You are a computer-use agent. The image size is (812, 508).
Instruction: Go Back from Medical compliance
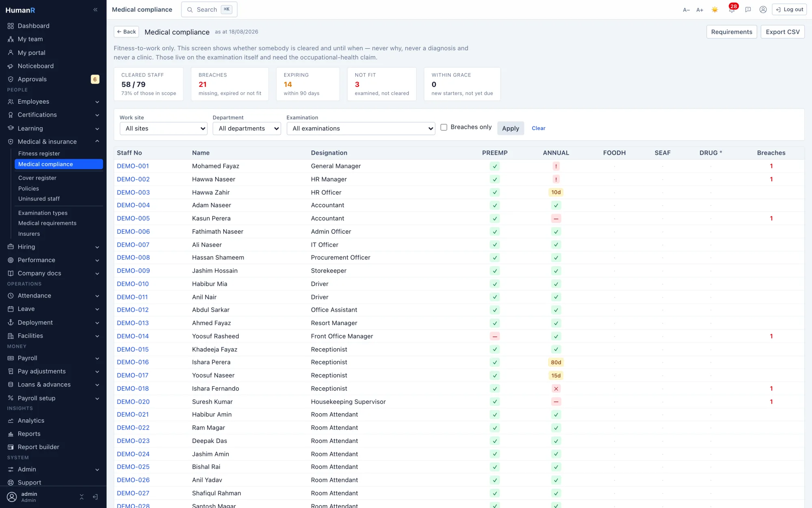[x=126, y=32]
